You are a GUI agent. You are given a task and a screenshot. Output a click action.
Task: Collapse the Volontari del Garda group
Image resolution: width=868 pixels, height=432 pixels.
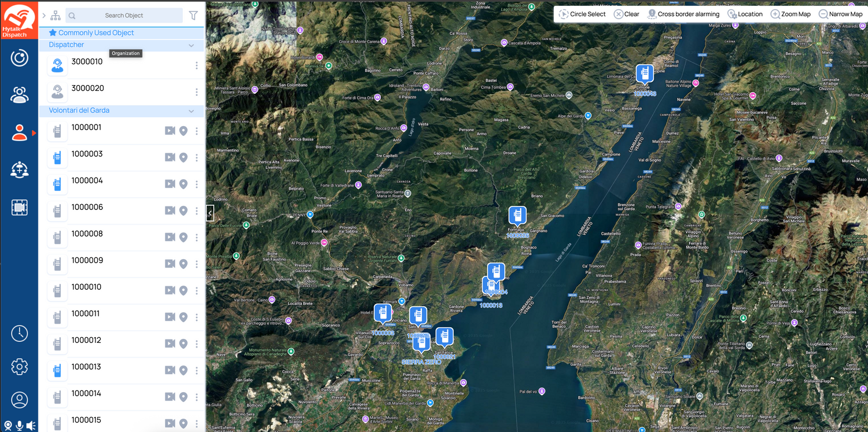tap(192, 110)
